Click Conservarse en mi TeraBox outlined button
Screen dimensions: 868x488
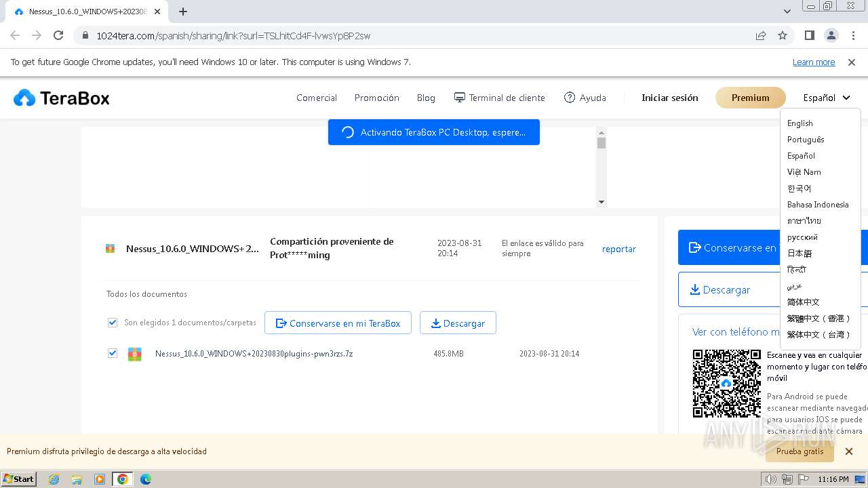(338, 323)
